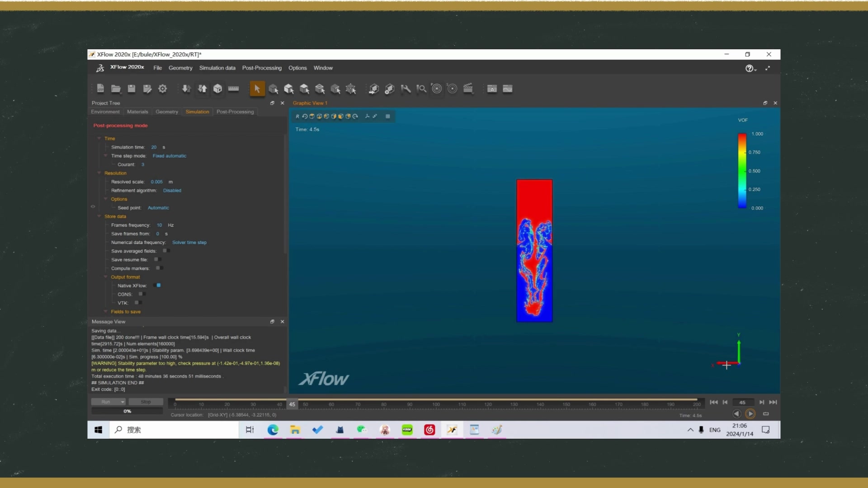The height and width of the screenshot is (488, 868).
Task: Click the clapperboard animation export icon
Action: tap(468, 89)
